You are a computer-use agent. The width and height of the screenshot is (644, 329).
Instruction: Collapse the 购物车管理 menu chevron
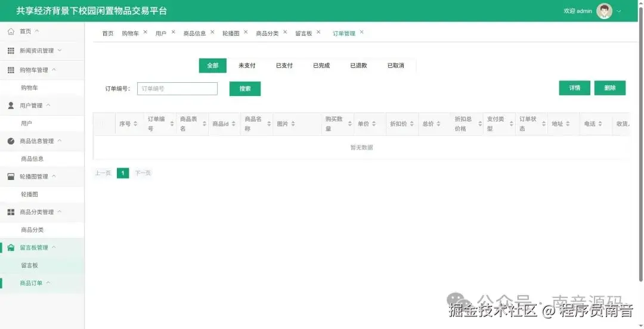coord(54,70)
